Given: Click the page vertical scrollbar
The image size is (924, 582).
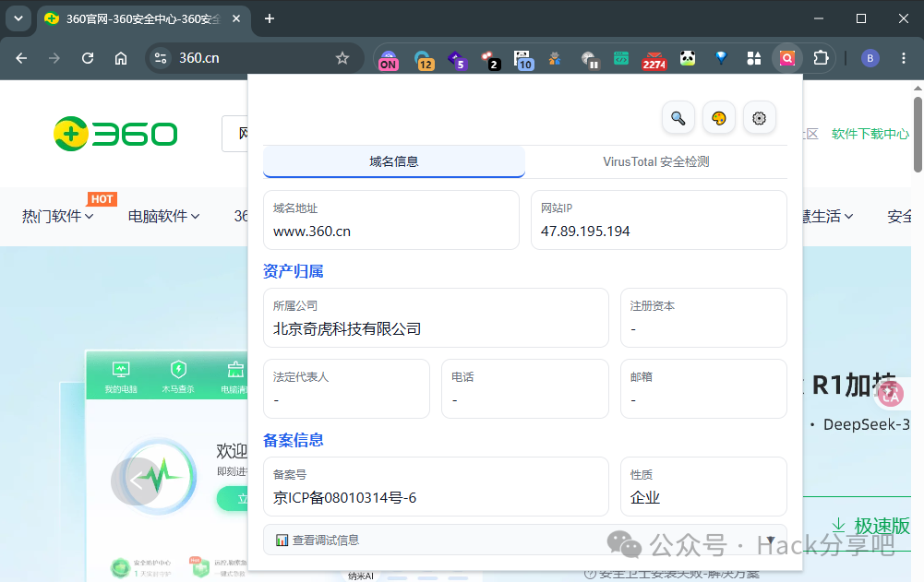Looking at the screenshot, I should [x=918, y=136].
